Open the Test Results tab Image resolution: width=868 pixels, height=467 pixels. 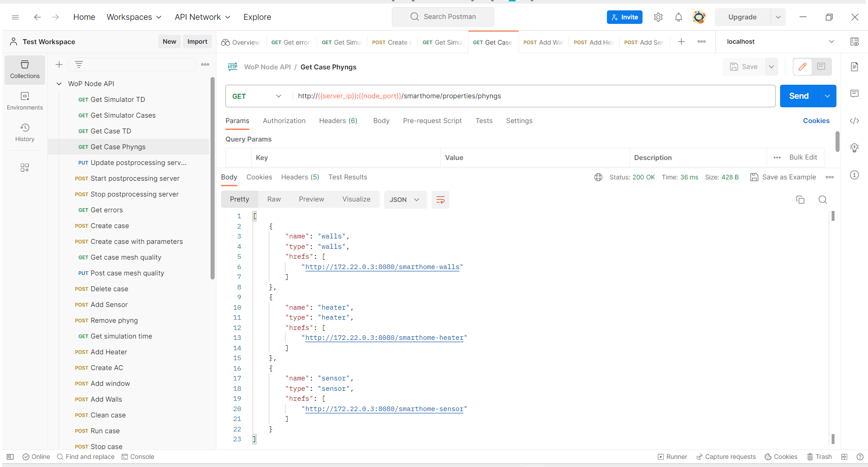pos(348,177)
